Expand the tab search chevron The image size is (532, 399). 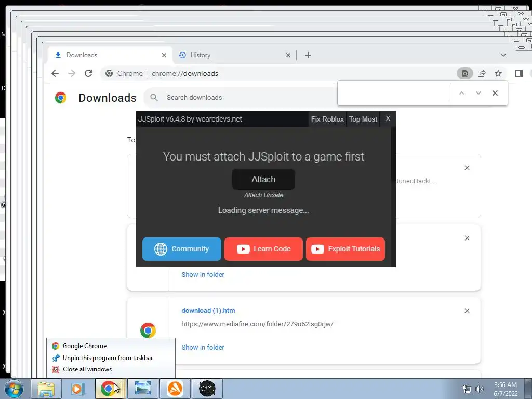(503, 55)
